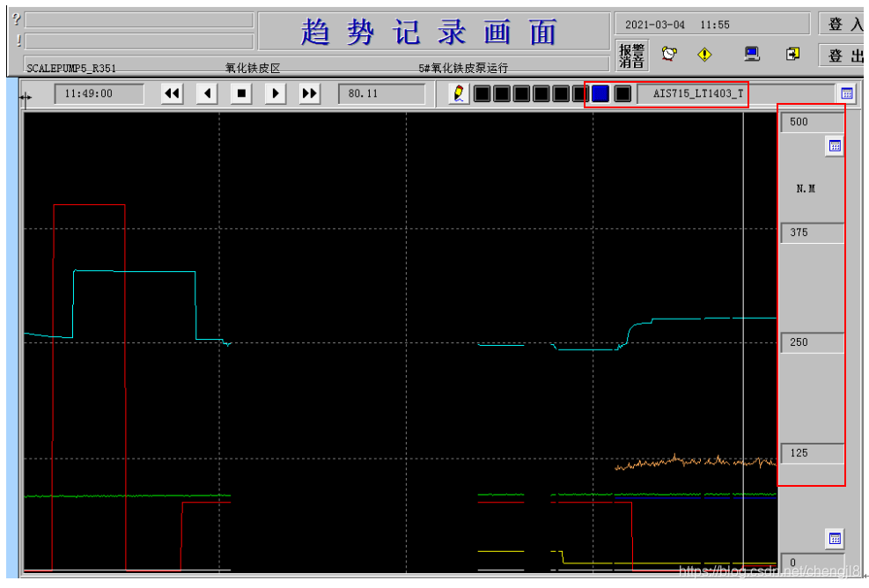Select the third black pen square
Viewport: 869px width, 588px height.
[521, 93]
